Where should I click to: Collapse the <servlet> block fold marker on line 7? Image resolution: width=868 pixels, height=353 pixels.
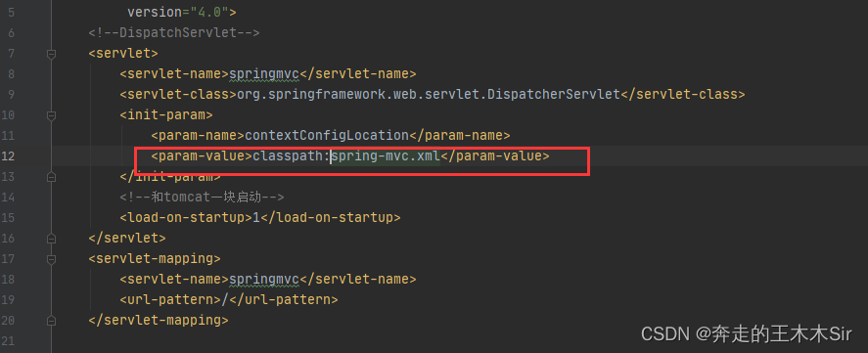click(x=52, y=54)
